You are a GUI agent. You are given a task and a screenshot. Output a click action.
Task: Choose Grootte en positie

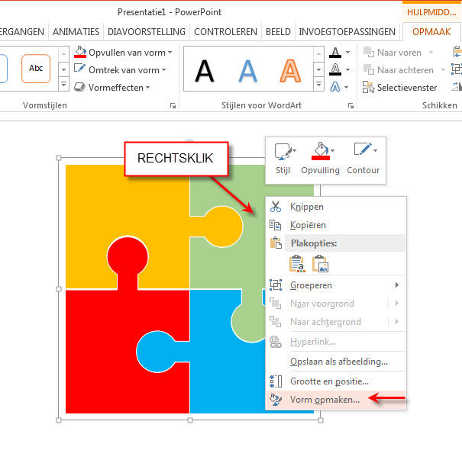coord(336,381)
